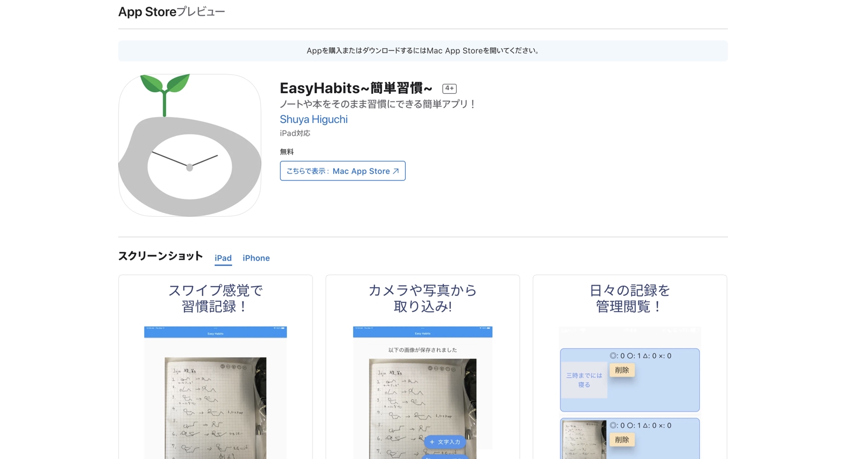This screenshot has height=459, width=868.
Task: Open the カメラや写真から取り込み screenshot
Action: click(x=423, y=367)
